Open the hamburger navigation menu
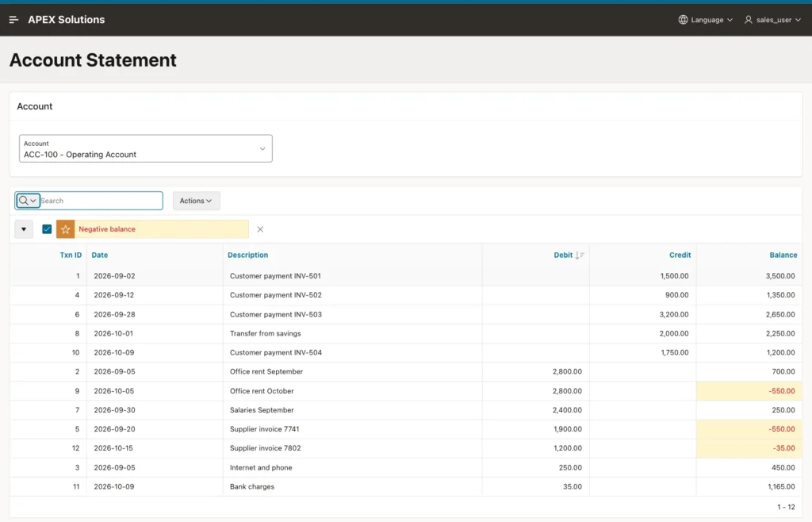 pyautogui.click(x=14, y=20)
